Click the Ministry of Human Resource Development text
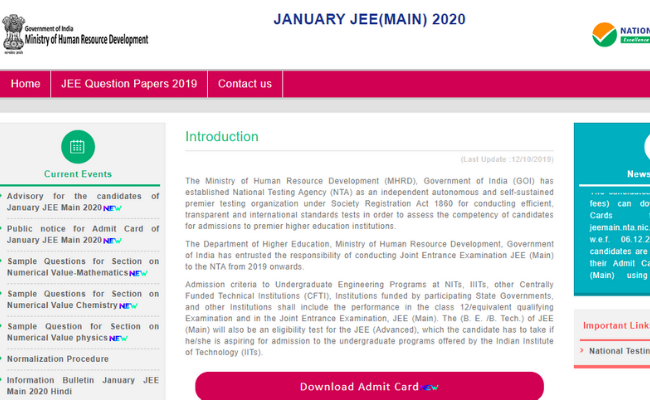Viewport: 650px width, 400px height. 90,40
